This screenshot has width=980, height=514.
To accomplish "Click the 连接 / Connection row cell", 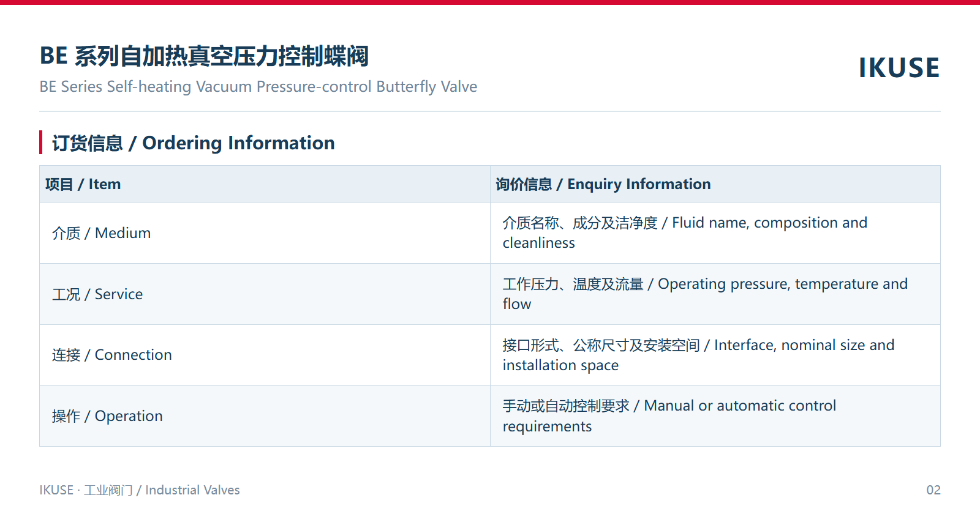I will coord(265,355).
